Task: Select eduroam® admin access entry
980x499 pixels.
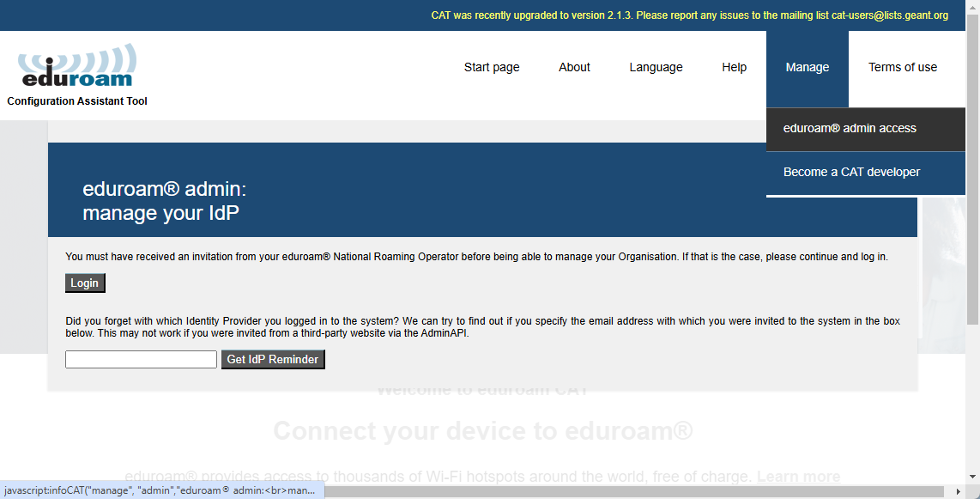Action: 866,129
